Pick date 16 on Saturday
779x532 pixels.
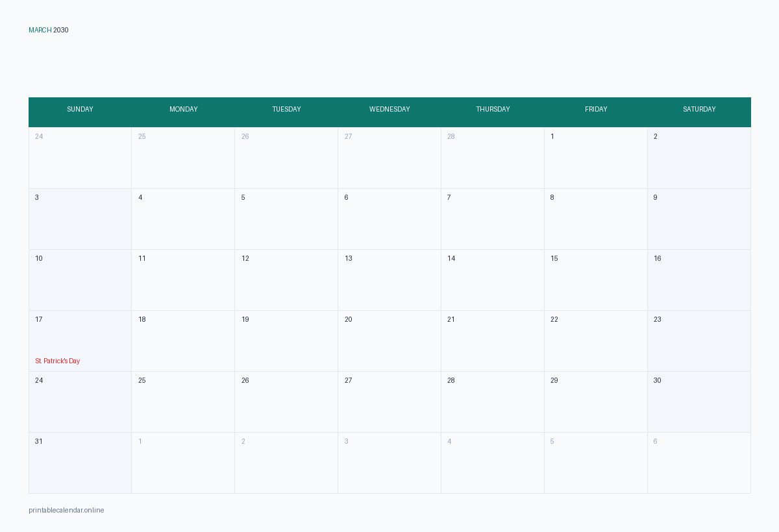(x=699, y=280)
